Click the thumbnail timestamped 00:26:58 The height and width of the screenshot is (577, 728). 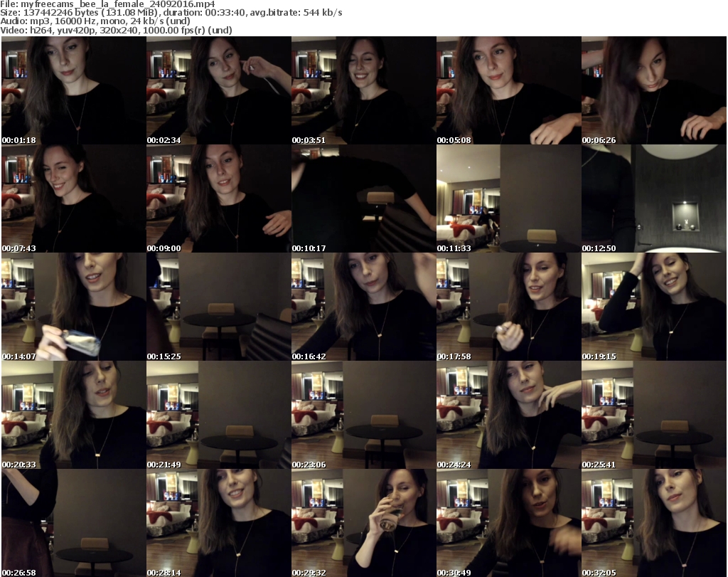pos(74,523)
